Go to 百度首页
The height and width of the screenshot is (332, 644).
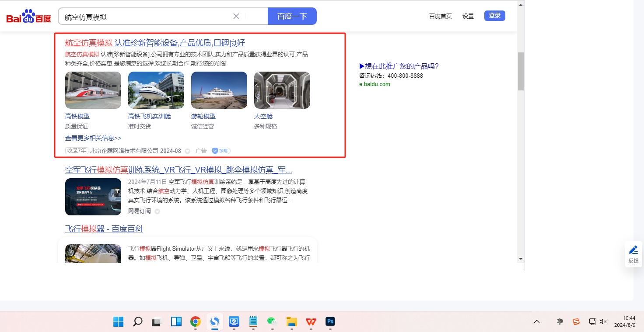[440, 16]
